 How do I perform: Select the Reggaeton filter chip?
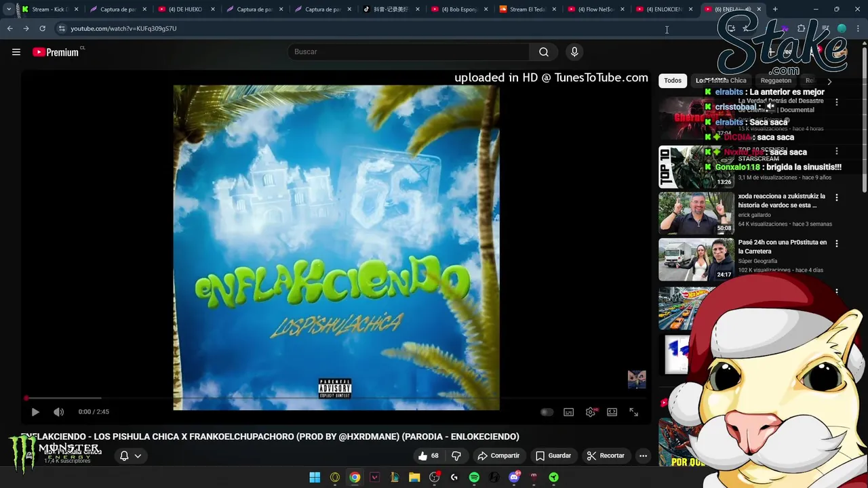[x=776, y=81]
